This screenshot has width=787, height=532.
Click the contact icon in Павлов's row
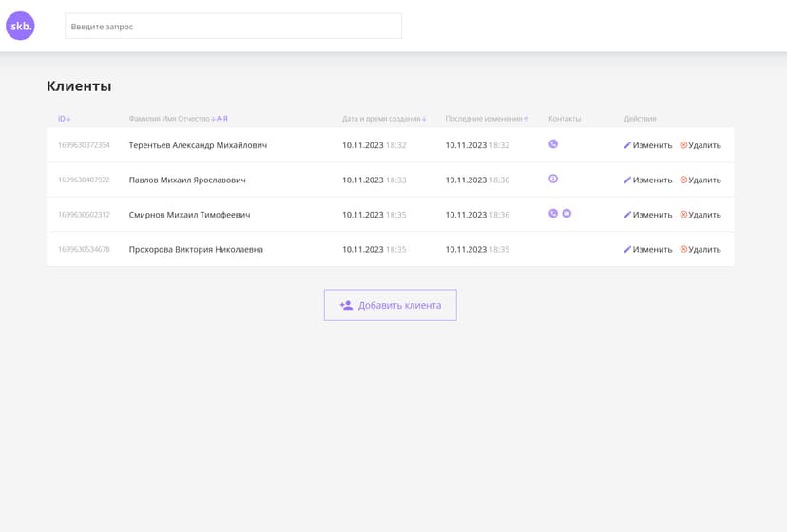(553, 179)
